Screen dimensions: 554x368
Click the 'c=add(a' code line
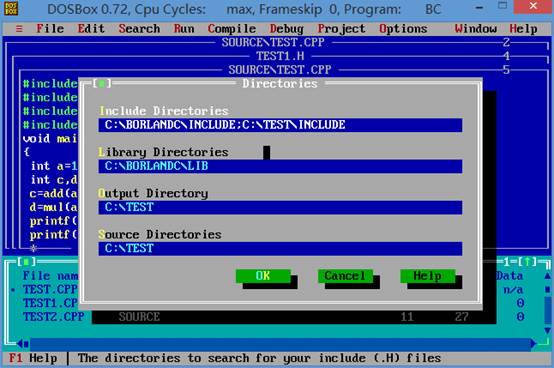[54, 194]
